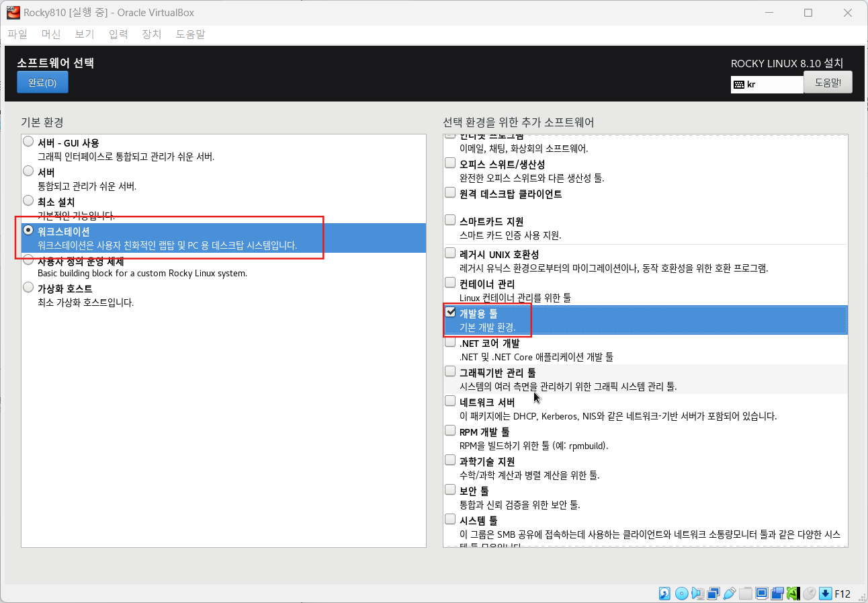Enable the RPM 개발 툴 checkbox

coord(450,430)
